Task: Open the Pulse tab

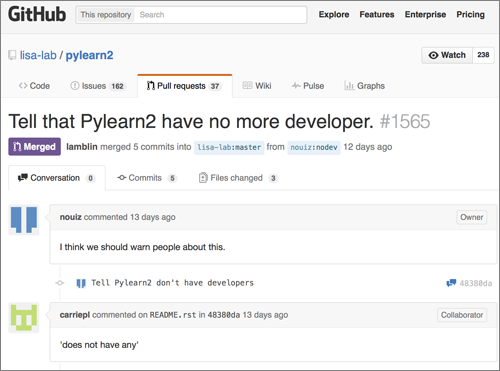Action: click(308, 86)
